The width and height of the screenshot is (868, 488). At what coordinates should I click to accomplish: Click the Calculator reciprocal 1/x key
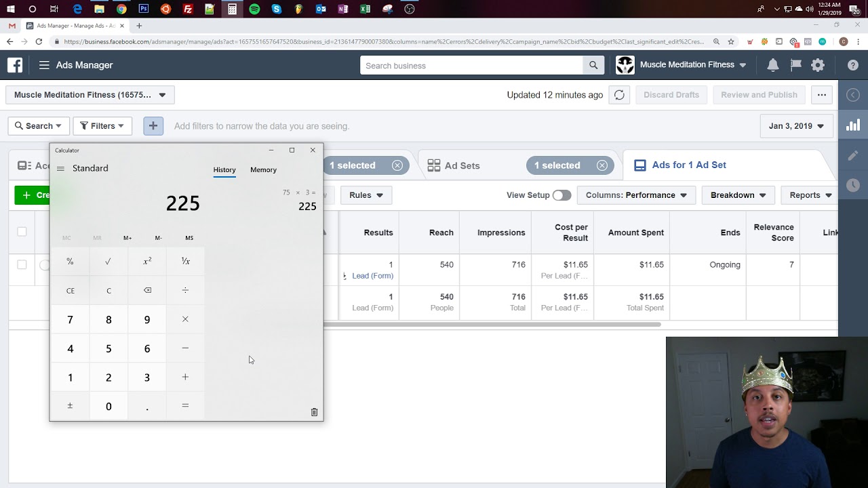pyautogui.click(x=185, y=261)
